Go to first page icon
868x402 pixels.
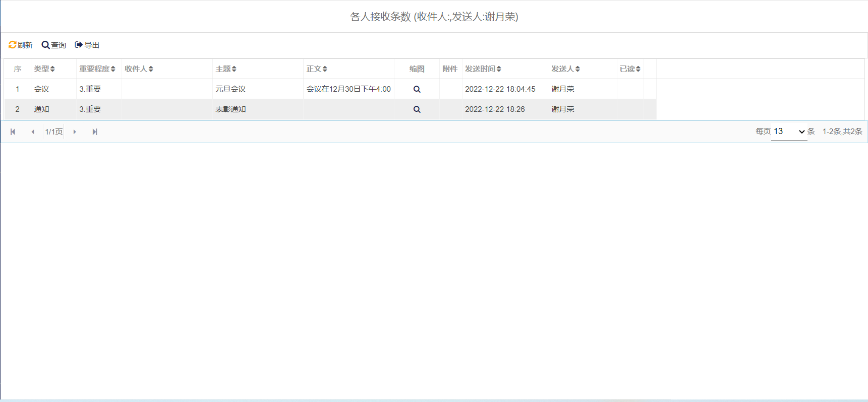(13, 132)
